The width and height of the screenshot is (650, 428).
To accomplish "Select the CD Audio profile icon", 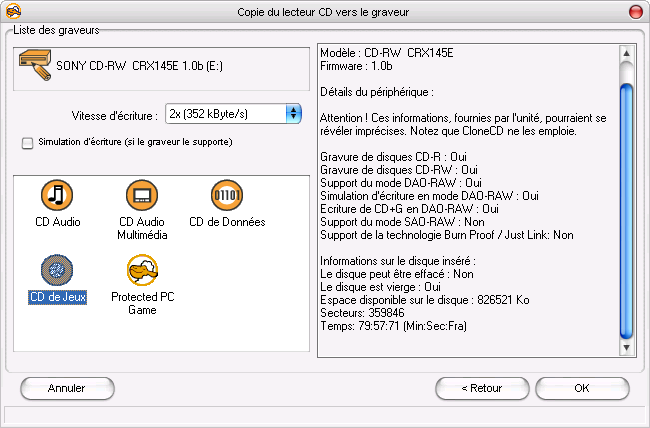I will coord(57,195).
